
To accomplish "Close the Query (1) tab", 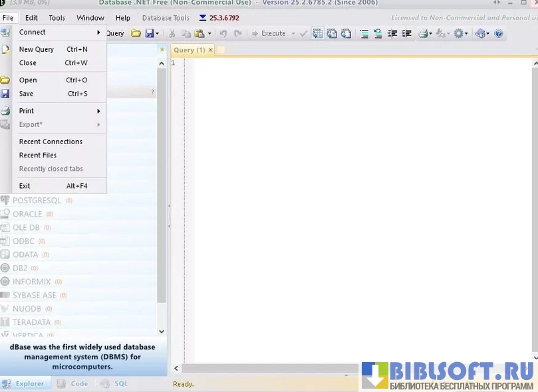I will click(x=211, y=50).
